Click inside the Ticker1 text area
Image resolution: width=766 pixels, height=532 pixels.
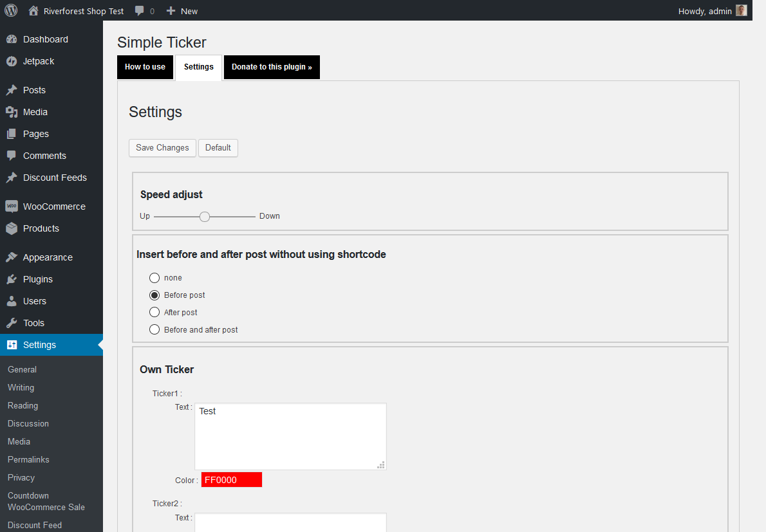(291, 436)
